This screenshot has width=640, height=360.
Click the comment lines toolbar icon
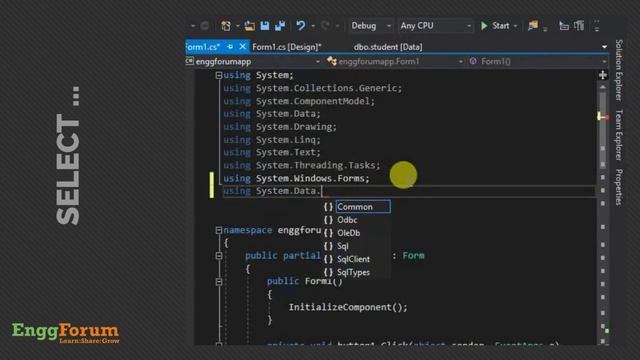click(x=579, y=26)
